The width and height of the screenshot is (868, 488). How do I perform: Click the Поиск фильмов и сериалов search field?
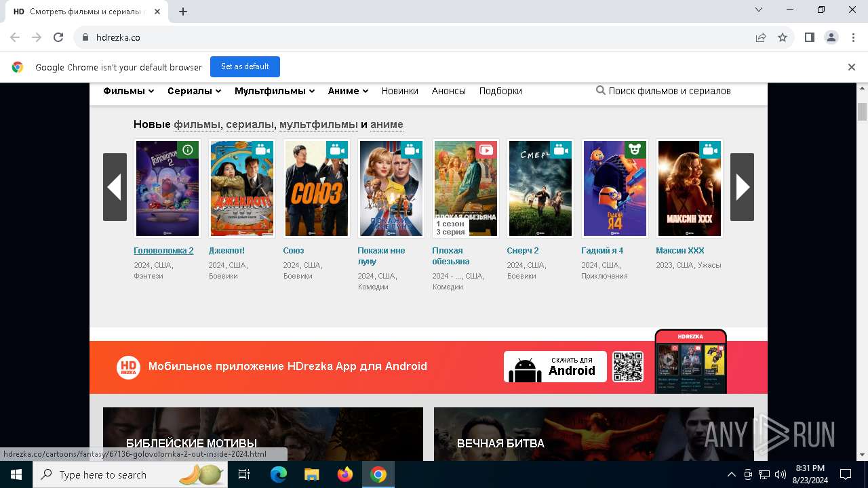[669, 91]
